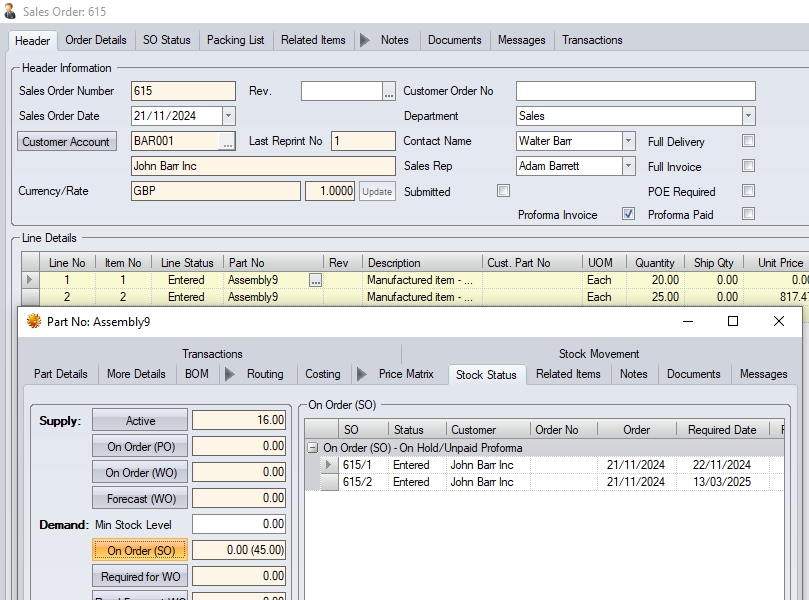The height and width of the screenshot is (600, 809).
Task: Select row indicator arrow for order 615/1
Action: [x=329, y=465]
